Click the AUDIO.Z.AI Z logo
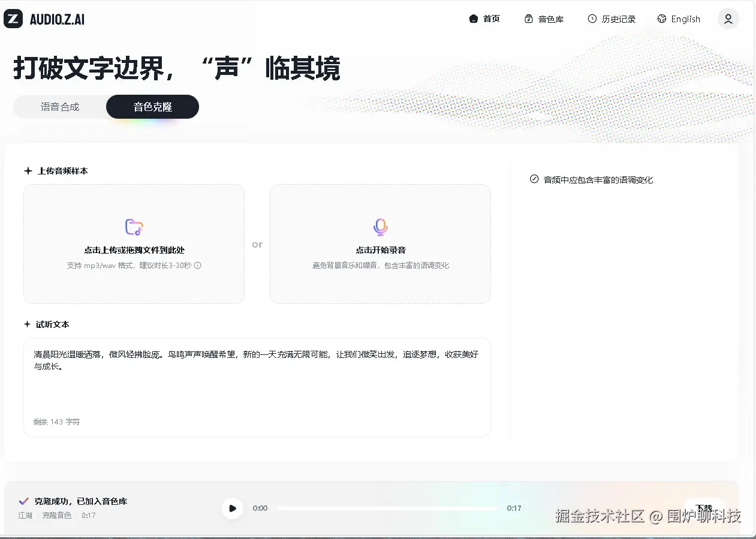The height and width of the screenshot is (539, 756). coord(13,19)
